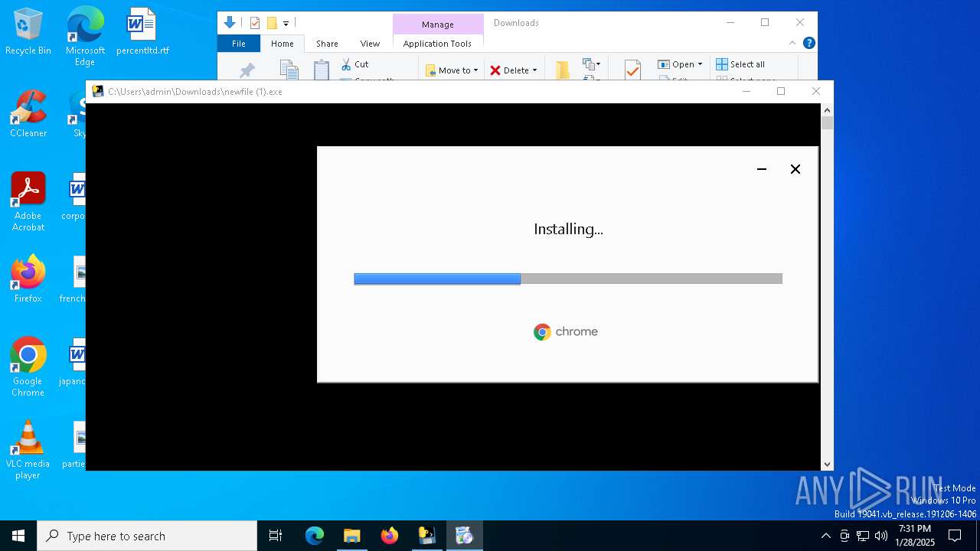Click the Copy icon in ribbon
980x551 pixels.
(x=289, y=70)
